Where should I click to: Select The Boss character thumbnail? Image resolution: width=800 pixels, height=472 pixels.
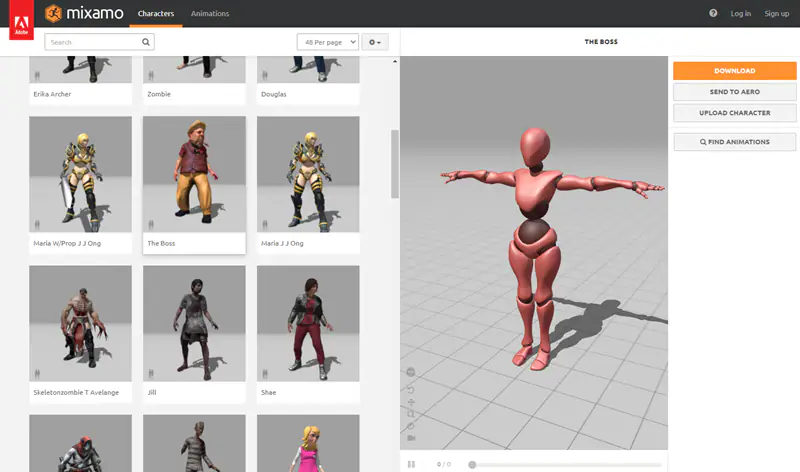[194, 175]
